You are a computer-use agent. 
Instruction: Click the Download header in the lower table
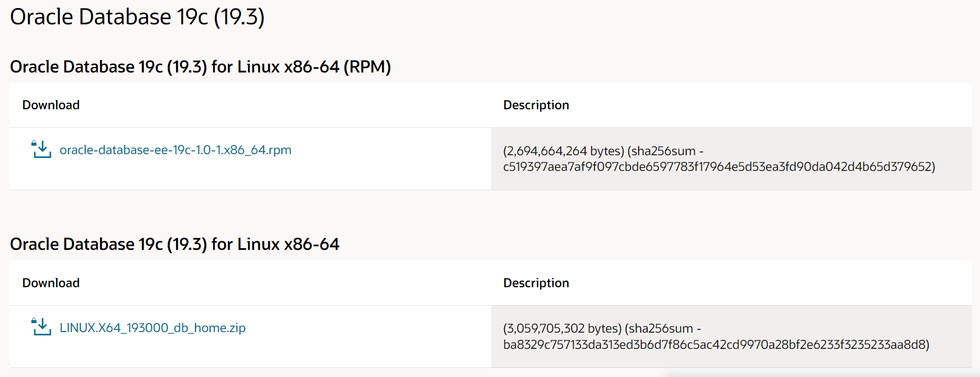51,283
